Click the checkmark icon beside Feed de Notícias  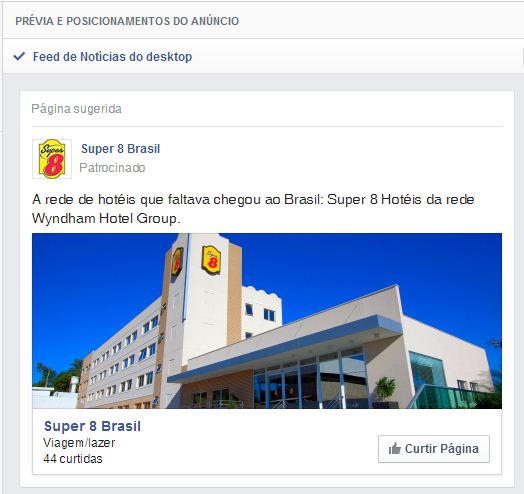click(x=19, y=56)
